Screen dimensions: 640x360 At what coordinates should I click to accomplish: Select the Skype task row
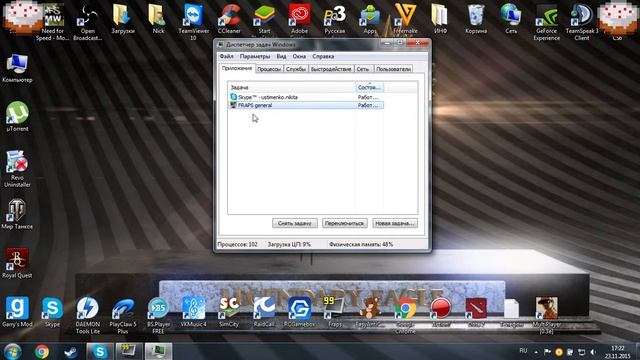coord(306,97)
